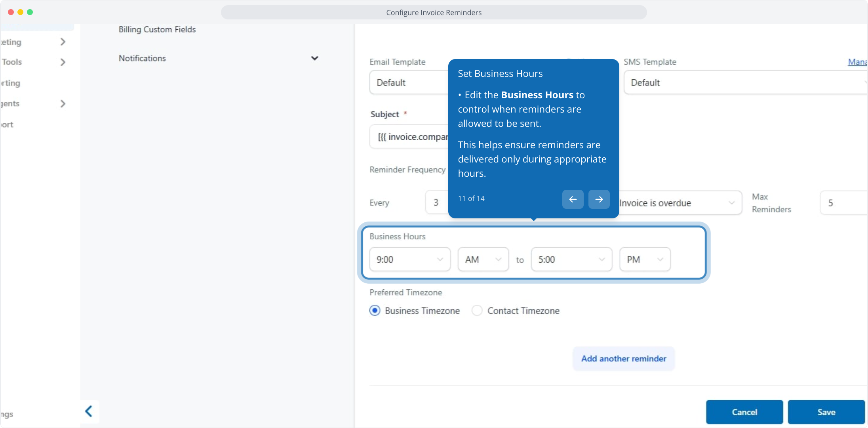Open Billing Custom Fields menu item
The image size is (868, 428).
point(157,29)
